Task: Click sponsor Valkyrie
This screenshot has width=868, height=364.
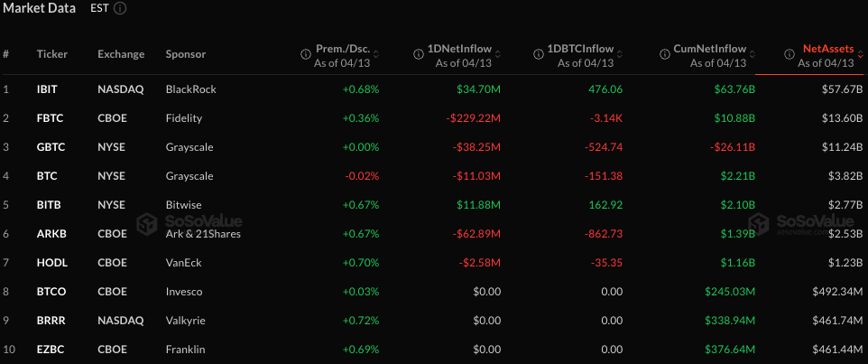Action: point(184,321)
